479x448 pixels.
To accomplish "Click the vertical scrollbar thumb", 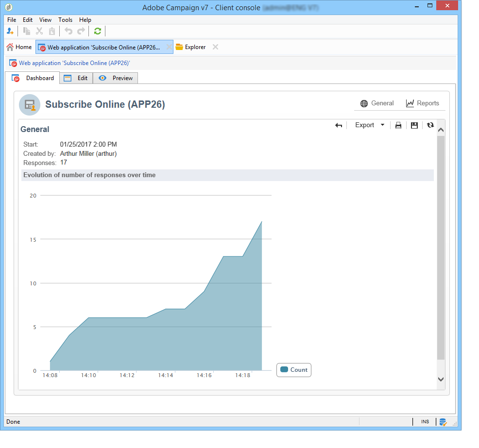I will coord(441,248).
